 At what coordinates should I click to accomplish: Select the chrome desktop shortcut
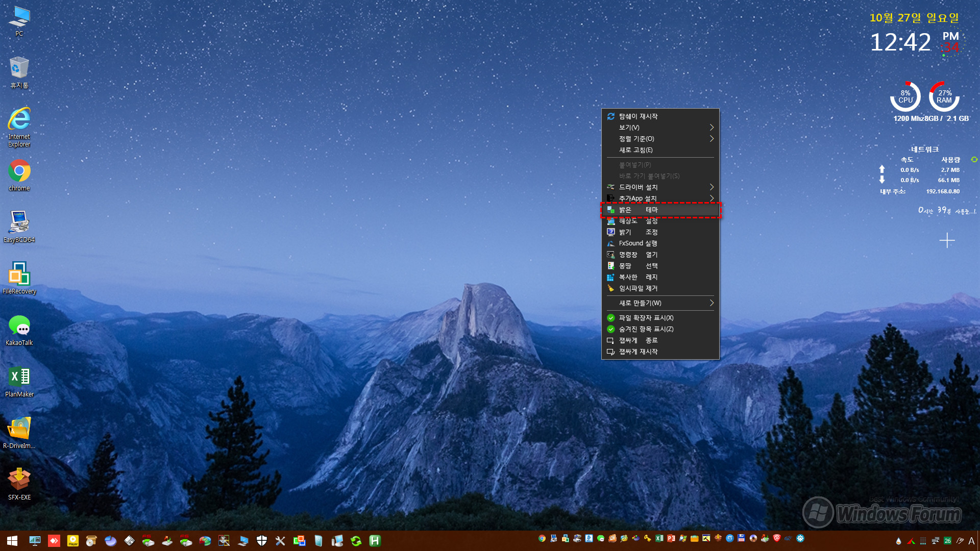19,176
